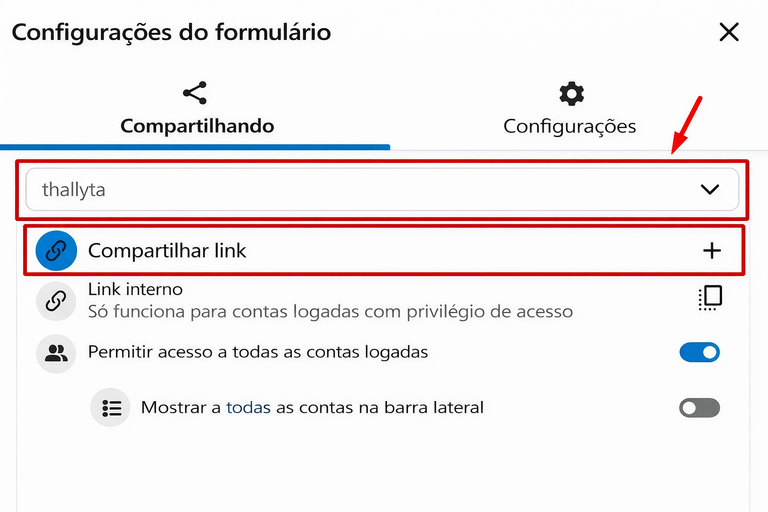Enable Mostrar a todas as contas toggle
Viewport: 768px width, 512px height.
point(699,408)
